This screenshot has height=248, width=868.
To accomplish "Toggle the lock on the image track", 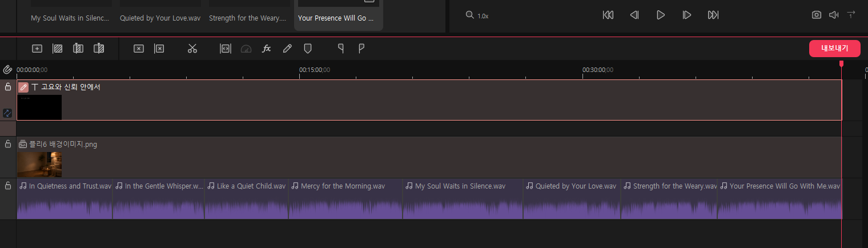I will click(x=8, y=144).
